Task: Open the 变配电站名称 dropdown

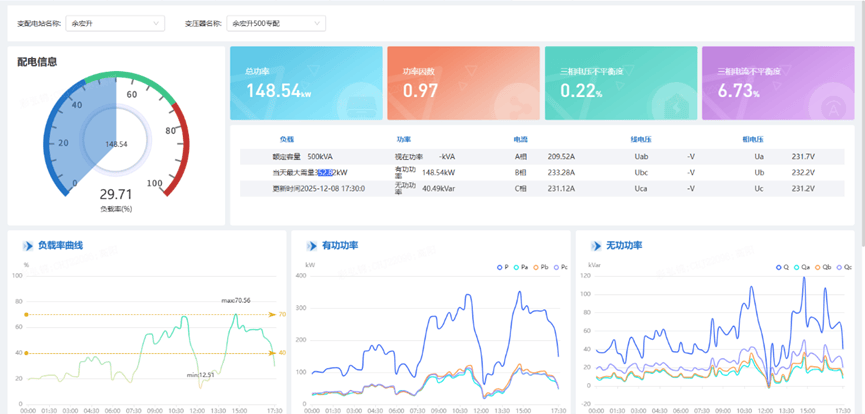Action: (116, 22)
